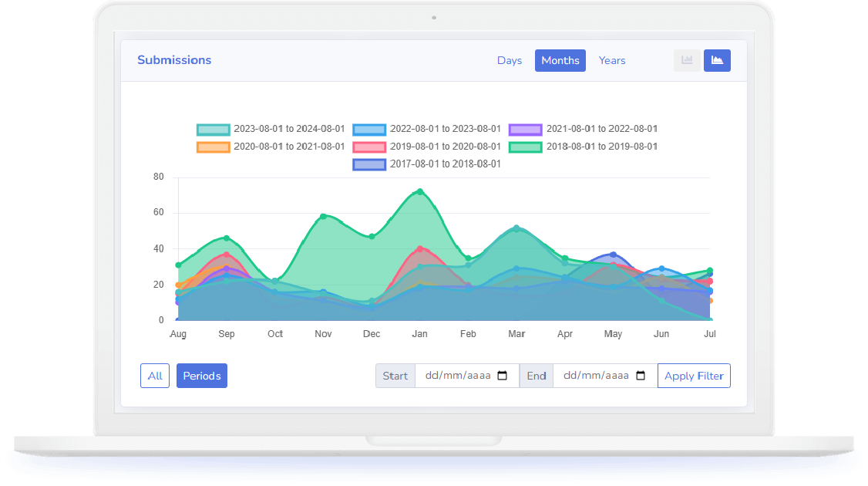The height and width of the screenshot is (486, 868).
Task: Click the January peak data point
Action: coord(420,191)
